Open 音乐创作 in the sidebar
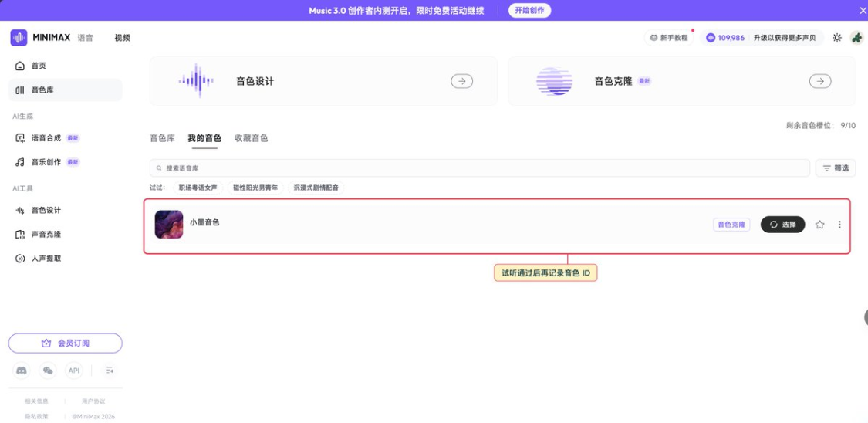This screenshot has height=423, width=868. coord(66,162)
